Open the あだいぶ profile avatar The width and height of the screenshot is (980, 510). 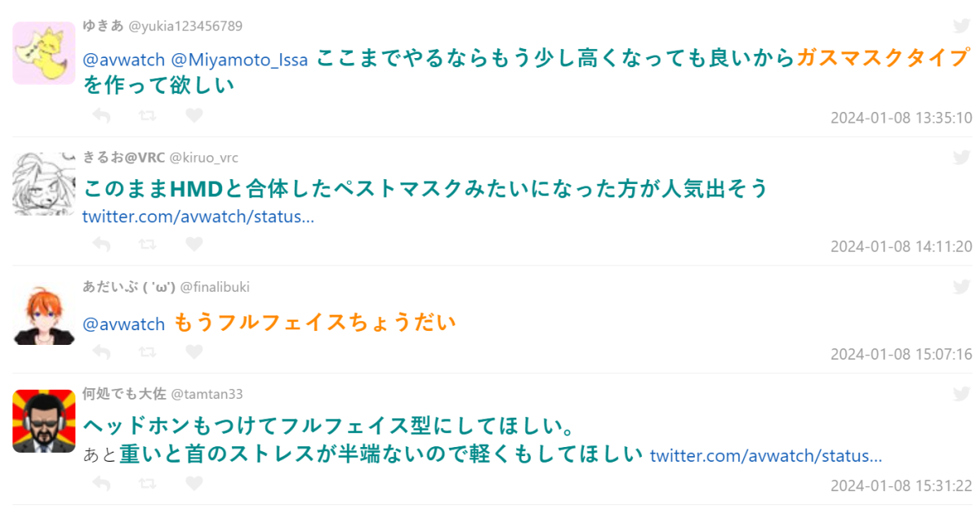click(44, 315)
